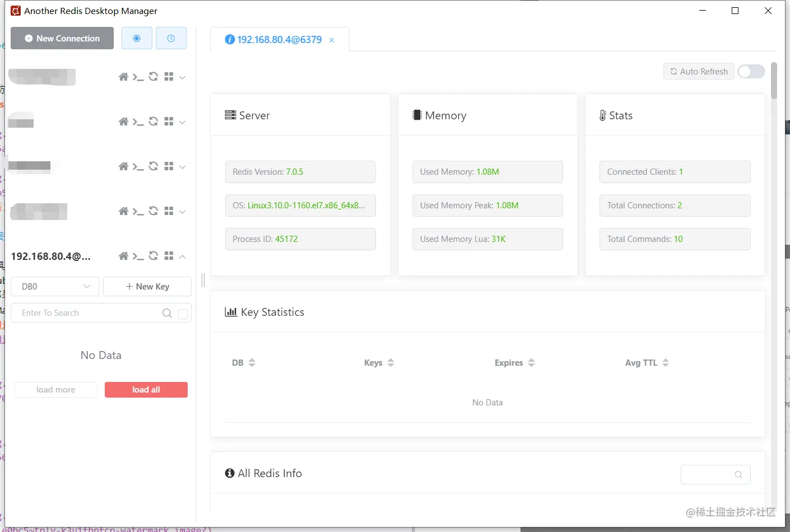Image resolution: width=790 pixels, height=532 pixels.
Task: Click the main panel vertical scrollbar
Action: pos(774,81)
